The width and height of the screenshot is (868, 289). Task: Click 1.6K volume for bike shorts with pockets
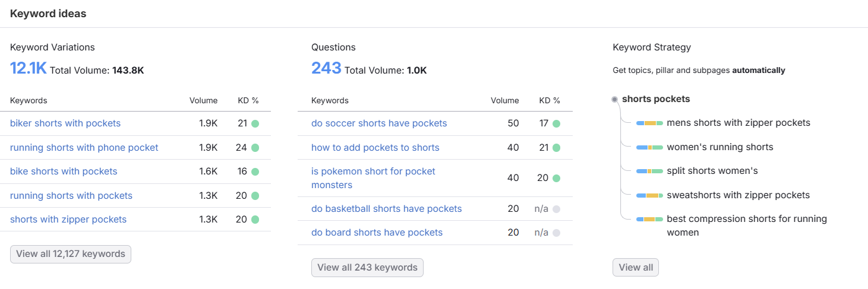208,172
